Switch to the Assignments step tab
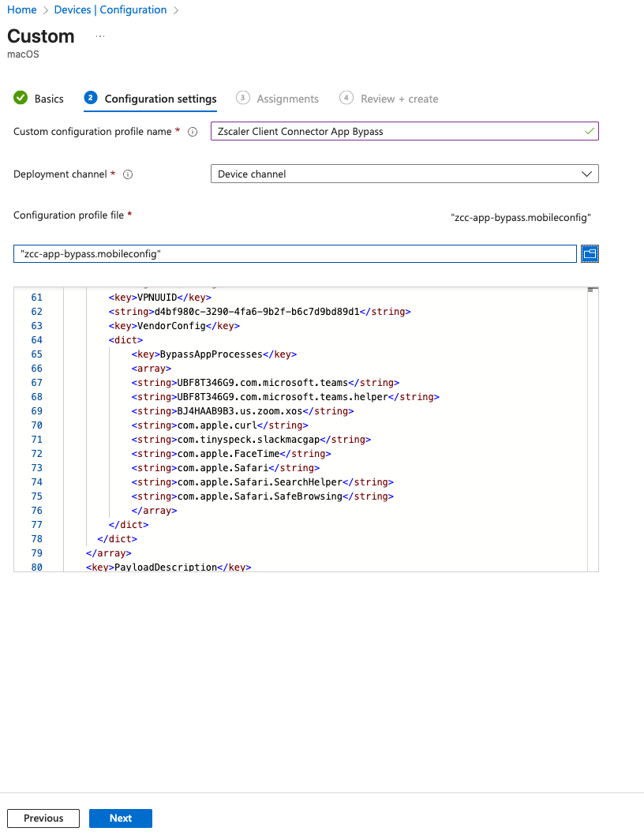 287,99
